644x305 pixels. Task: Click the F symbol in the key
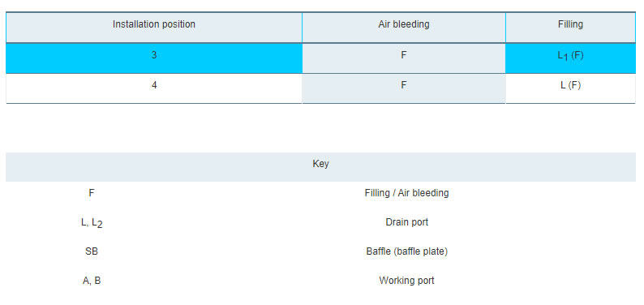click(x=91, y=193)
